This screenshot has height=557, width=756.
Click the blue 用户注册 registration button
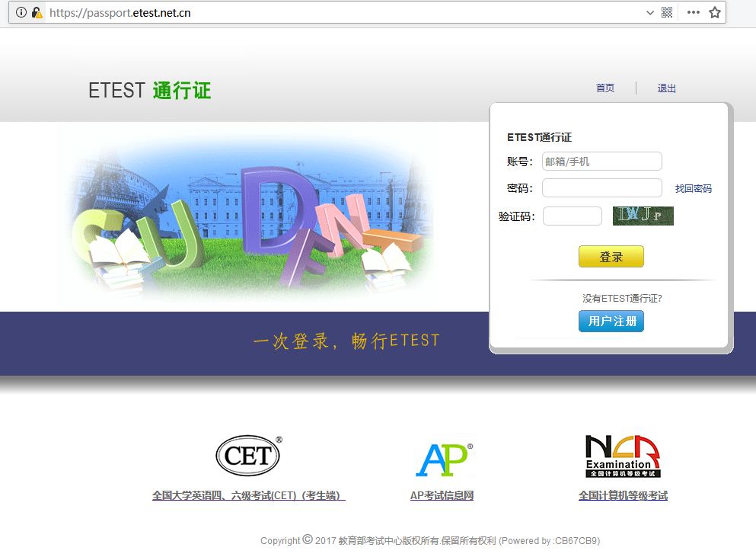(611, 321)
